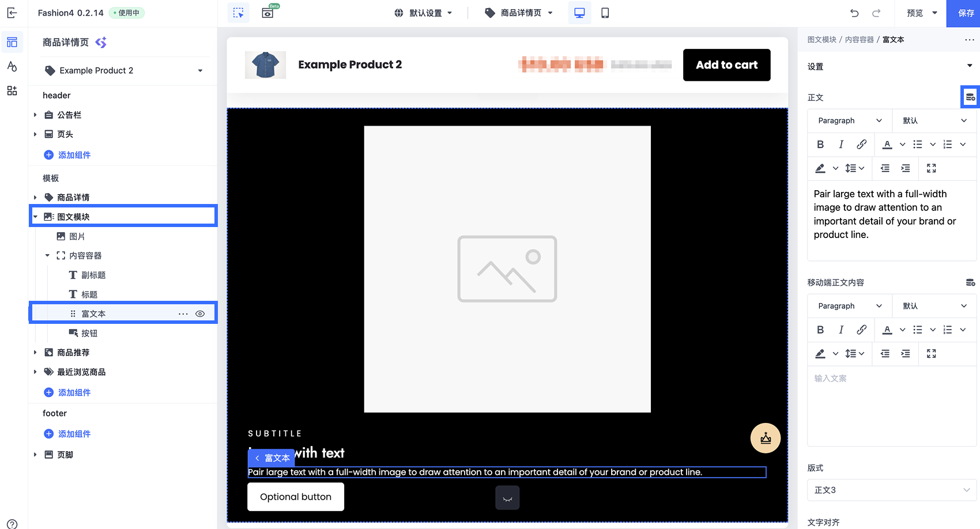
Task: Expand the 正文 editor to fullscreen
Action: [931, 168]
